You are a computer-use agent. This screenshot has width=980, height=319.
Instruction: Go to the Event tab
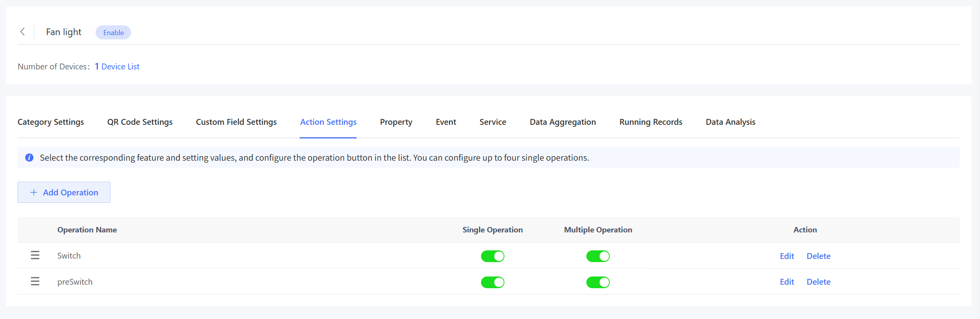(446, 122)
